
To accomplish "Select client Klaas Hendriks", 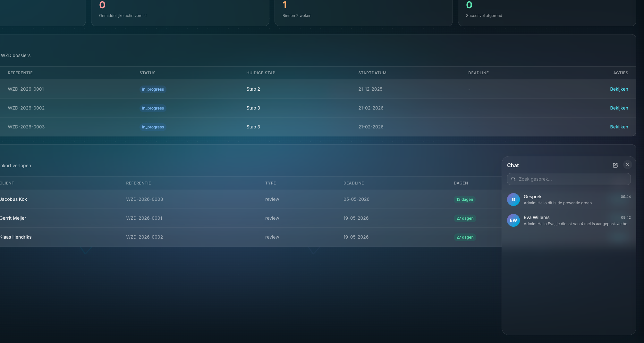I will [x=16, y=237].
